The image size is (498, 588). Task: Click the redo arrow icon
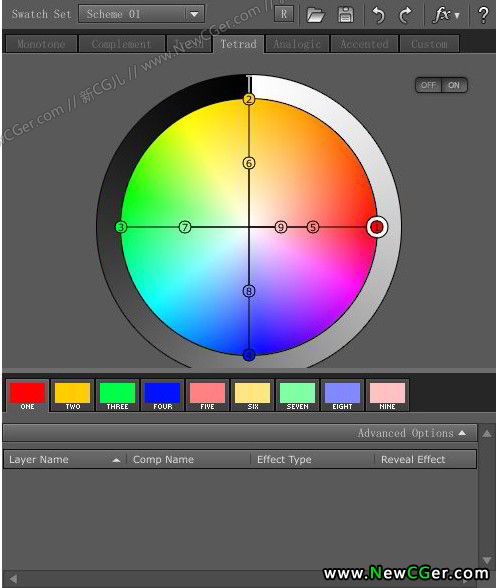pyautogui.click(x=405, y=16)
